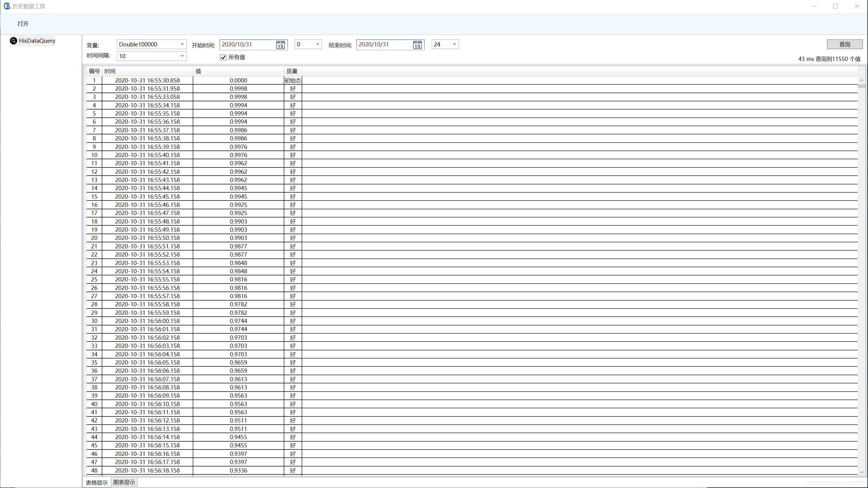
Task: Click the 质量 column header
Action: (293, 71)
